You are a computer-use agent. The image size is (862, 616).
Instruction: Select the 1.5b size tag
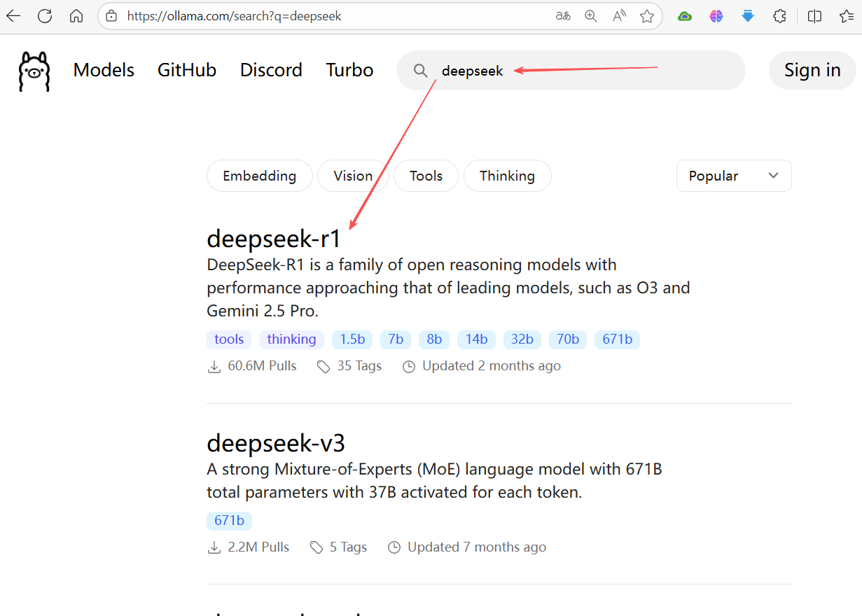352,339
